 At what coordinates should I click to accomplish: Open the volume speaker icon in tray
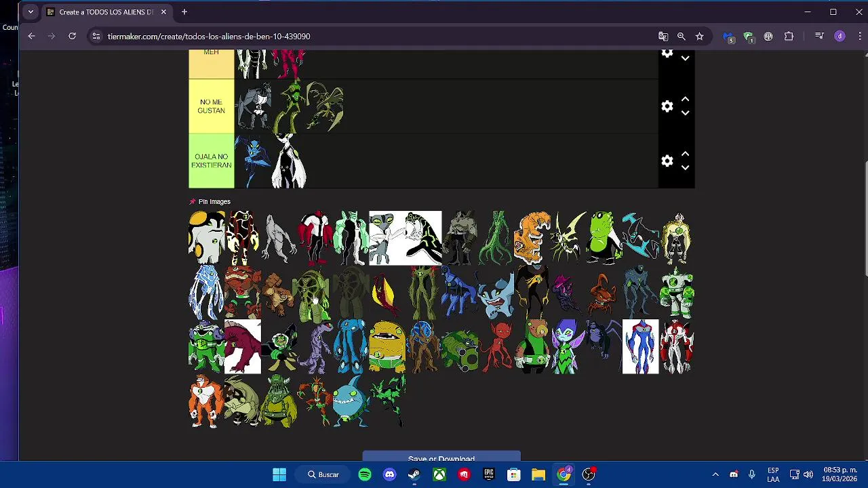pyautogui.click(x=808, y=474)
